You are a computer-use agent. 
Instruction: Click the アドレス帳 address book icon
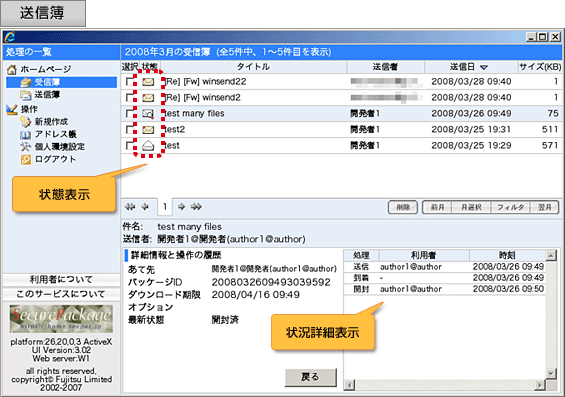coord(26,134)
